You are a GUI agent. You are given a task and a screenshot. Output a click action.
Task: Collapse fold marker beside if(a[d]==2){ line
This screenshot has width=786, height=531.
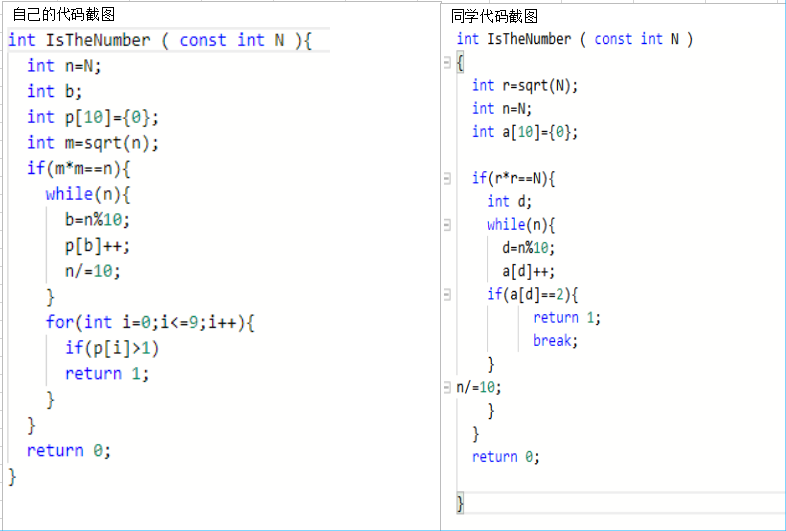pyautogui.click(x=447, y=295)
